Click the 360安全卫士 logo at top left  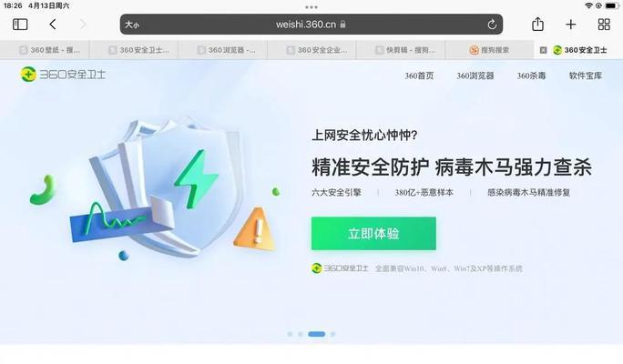tap(63, 75)
